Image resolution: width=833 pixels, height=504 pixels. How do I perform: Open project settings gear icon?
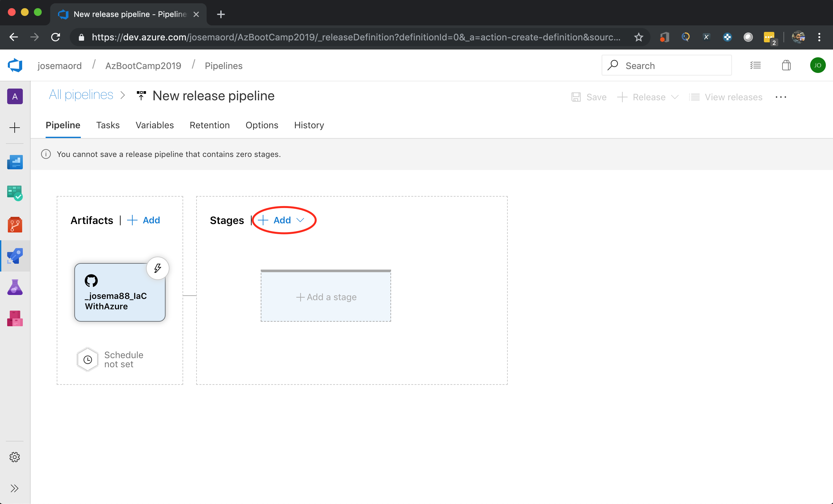[15, 457]
